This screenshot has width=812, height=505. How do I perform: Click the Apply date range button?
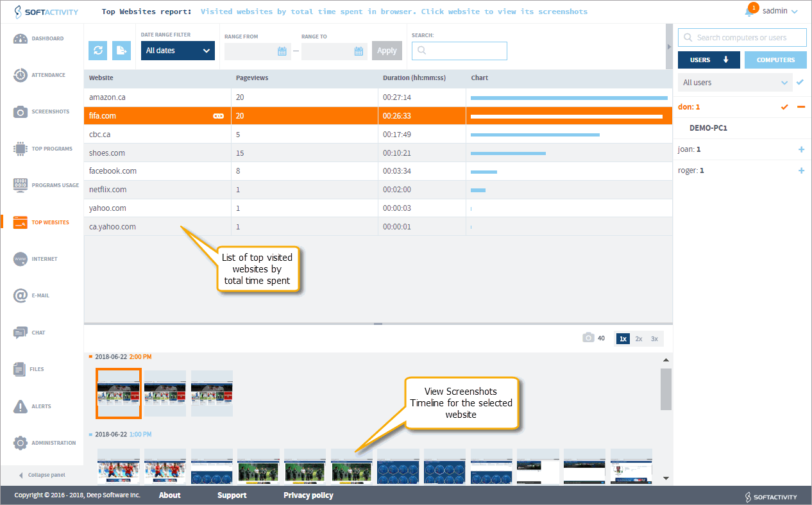[x=387, y=51]
